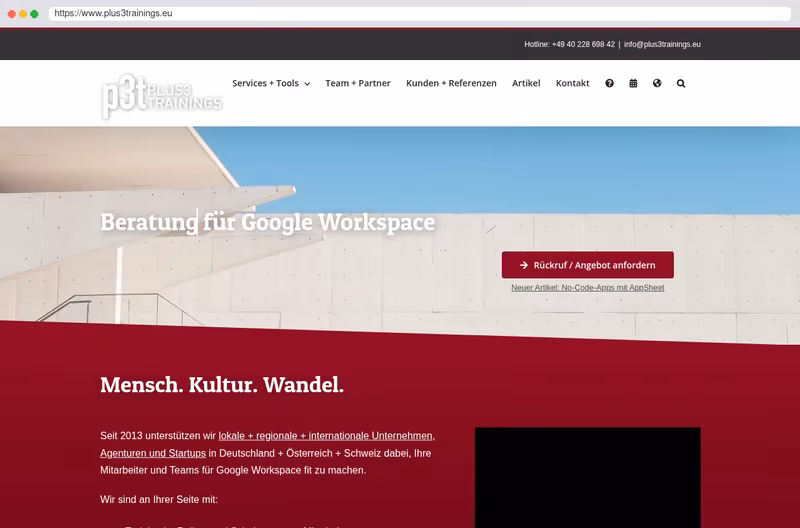800x528 pixels.
Task: Open Kunden + Referenzen menu item
Action: click(x=451, y=83)
